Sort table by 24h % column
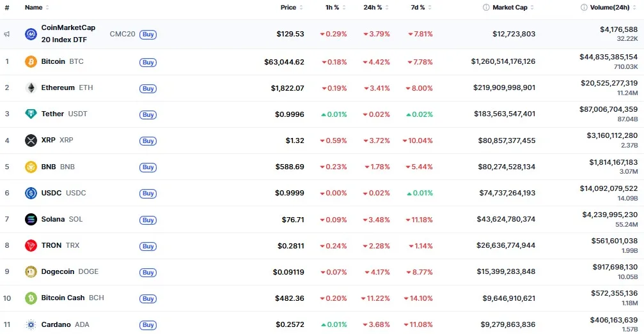Viewport: 644px width, 334px height. point(376,8)
